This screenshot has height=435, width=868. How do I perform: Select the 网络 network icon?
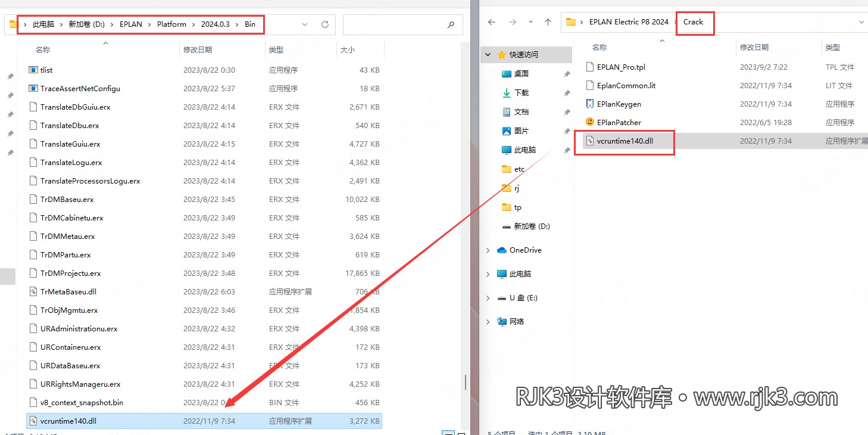tap(501, 321)
